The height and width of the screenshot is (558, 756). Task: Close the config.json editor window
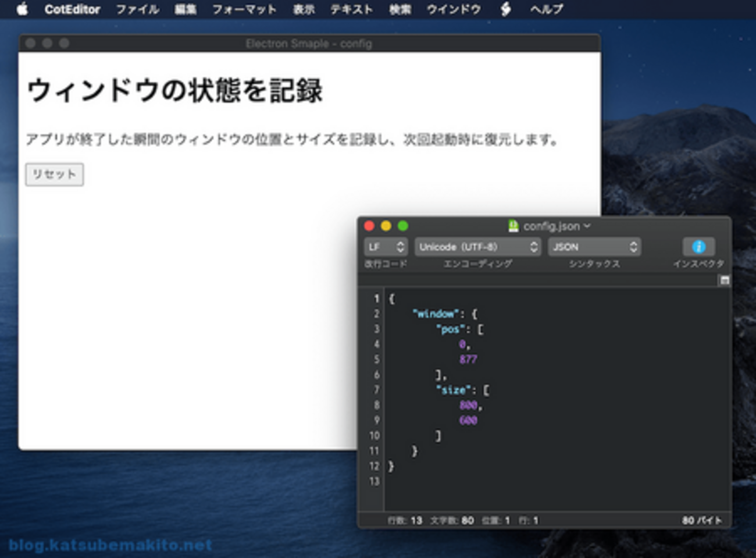click(369, 226)
